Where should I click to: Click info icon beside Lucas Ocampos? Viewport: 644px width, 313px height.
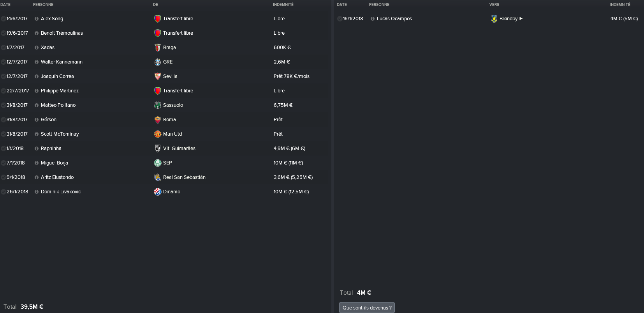373,19
